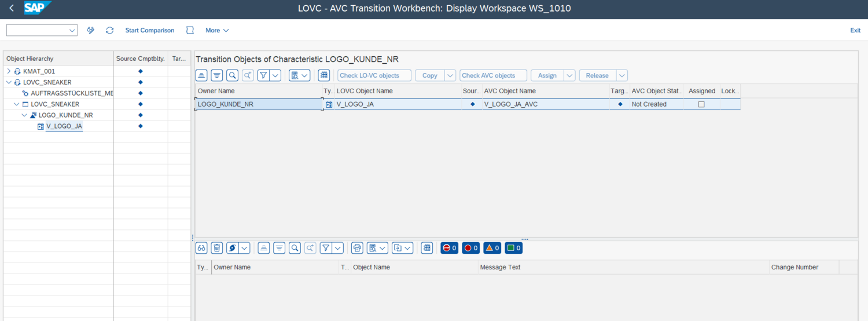The height and width of the screenshot is (321, 868).
Task: Toggle Display/Change mode icon
Action: [x=91, y=30]
